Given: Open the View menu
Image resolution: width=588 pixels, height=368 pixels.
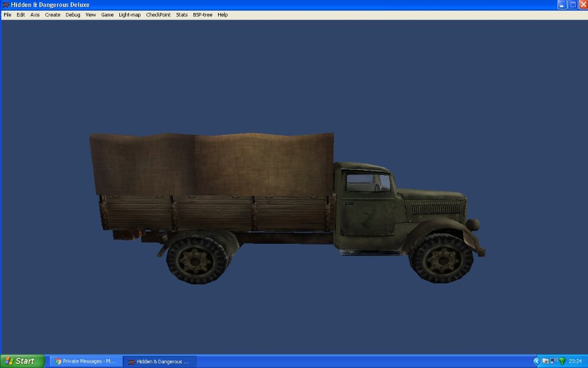Looking at the screenshot, I should 91,15.
